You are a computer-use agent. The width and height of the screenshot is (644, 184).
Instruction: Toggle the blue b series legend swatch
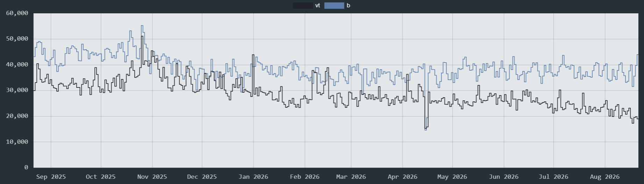point(334,6)
